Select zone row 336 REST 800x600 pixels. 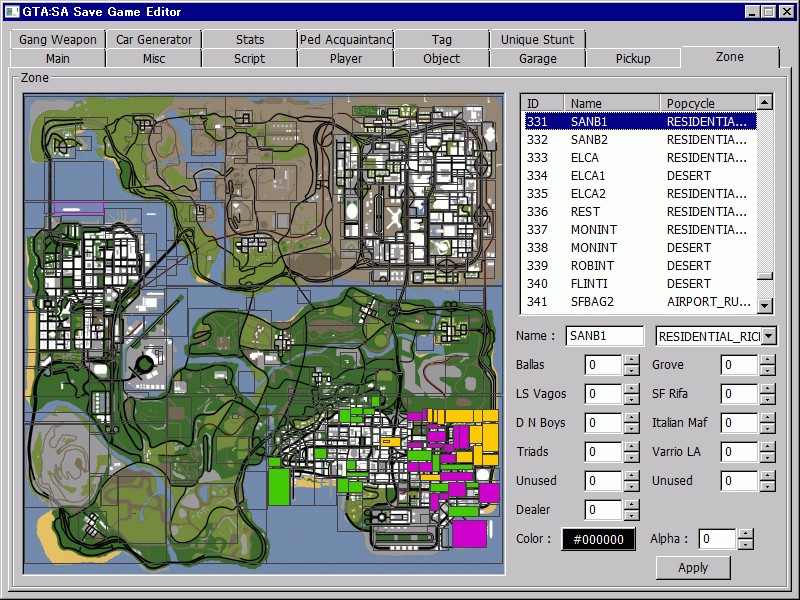(640, 211)
